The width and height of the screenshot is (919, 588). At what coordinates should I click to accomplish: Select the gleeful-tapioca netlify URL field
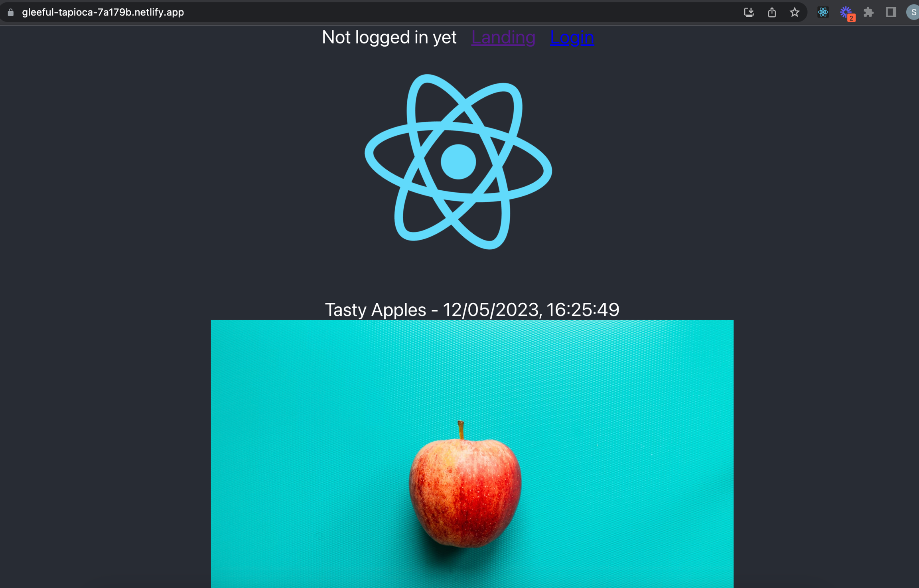(103, 12)
